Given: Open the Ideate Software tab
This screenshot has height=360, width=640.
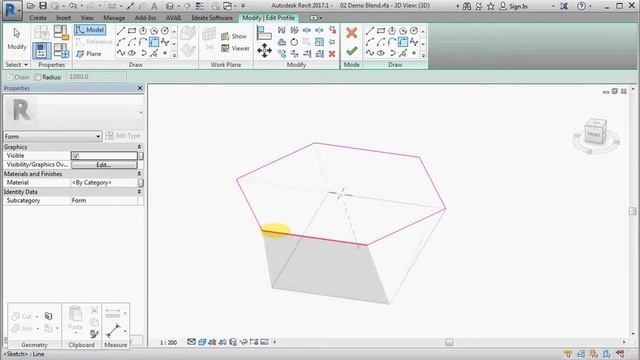Looking at the screenshot, I should tap(212, 18).
